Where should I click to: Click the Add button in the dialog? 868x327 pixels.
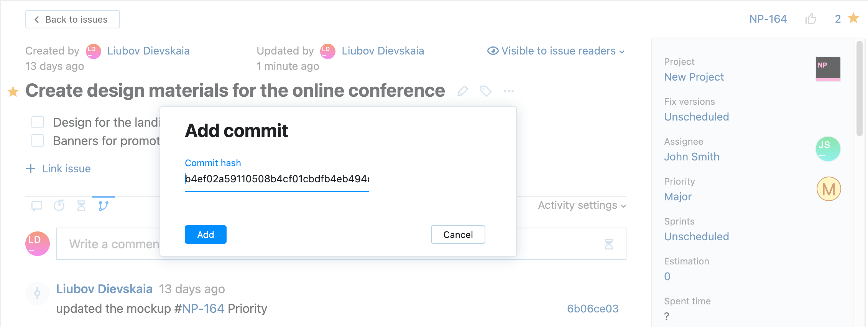pyautogui.click(x=205, y=235)
